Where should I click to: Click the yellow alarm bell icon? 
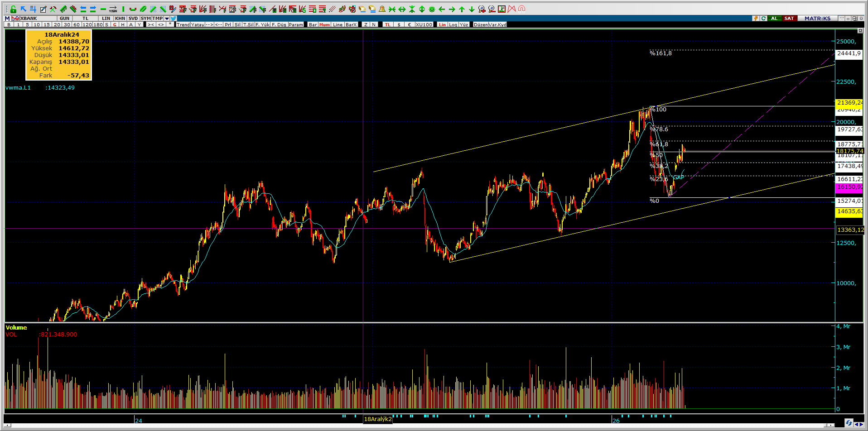coord(382,9)
